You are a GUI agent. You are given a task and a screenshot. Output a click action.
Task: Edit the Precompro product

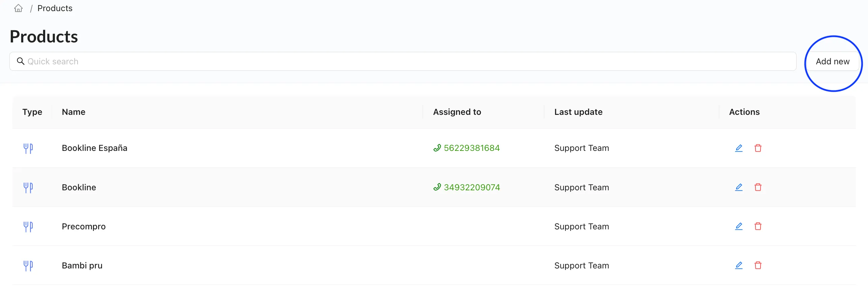tap(739, 226)
